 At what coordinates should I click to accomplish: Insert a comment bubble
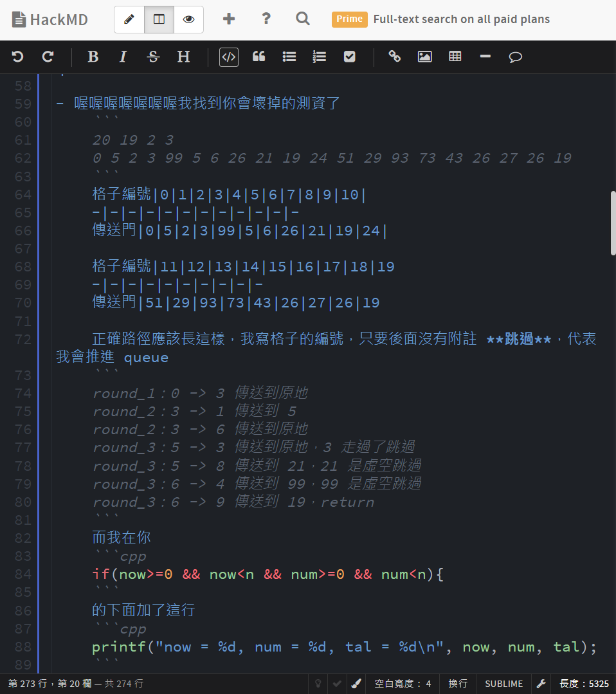[516, 57]
